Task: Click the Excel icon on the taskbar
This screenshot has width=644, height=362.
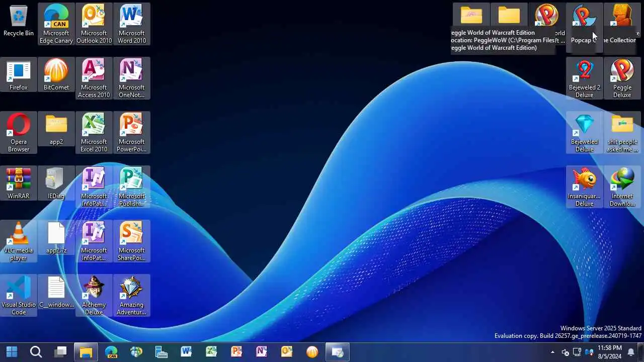Action: tap(212, 352)
